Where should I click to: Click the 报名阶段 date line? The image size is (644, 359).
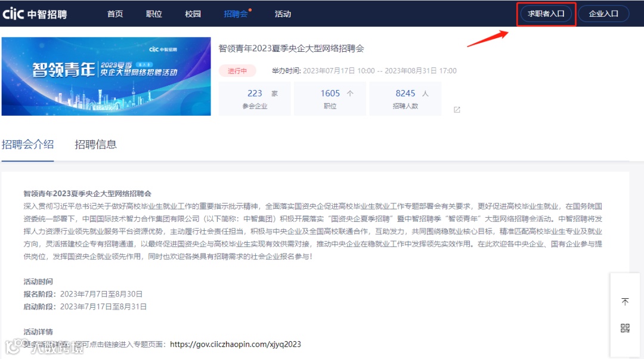coord(83,294)
